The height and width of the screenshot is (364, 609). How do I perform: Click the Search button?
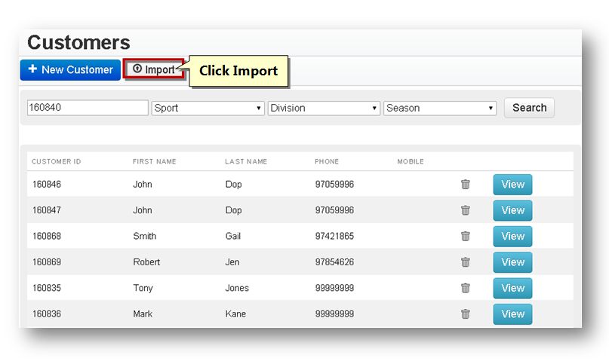[x=529, y=108]
